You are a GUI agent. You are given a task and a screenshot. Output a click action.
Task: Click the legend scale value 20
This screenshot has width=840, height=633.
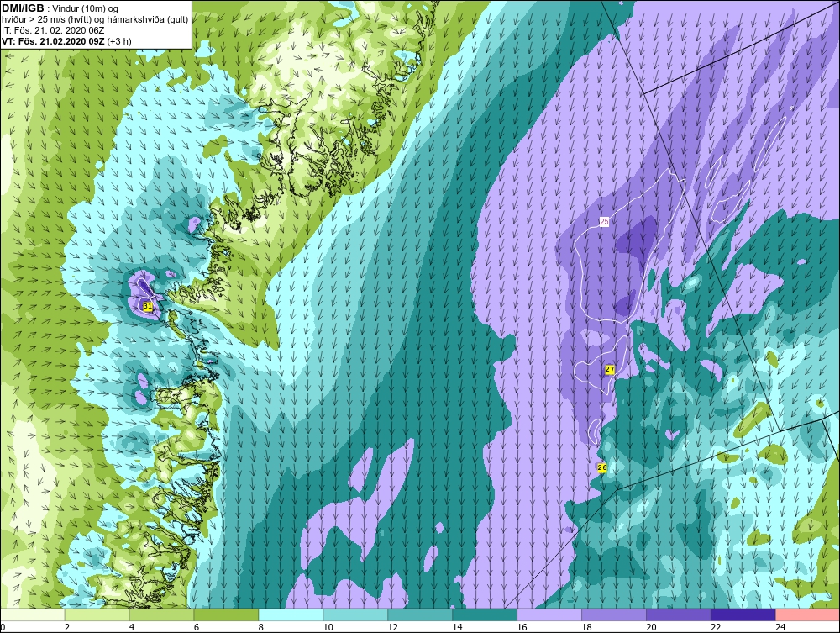651,627
